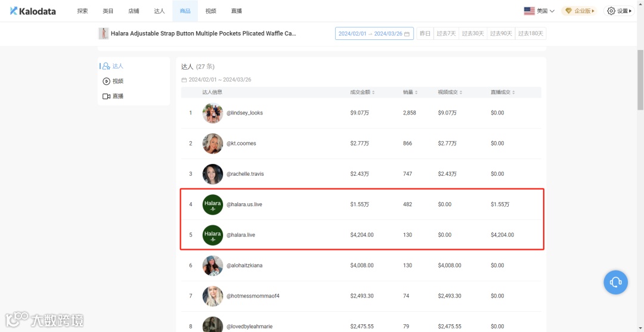Select the 过去90天 date filter
This screenshot has height=332, width=644.
[501, 33]
